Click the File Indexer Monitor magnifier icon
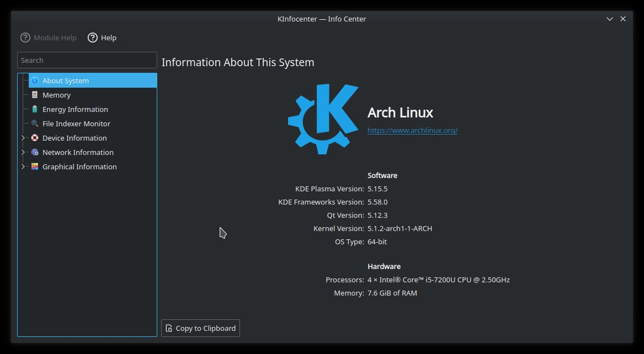This screenshot has width=644, height=354. pyautogui.click(x=35, y=124)
